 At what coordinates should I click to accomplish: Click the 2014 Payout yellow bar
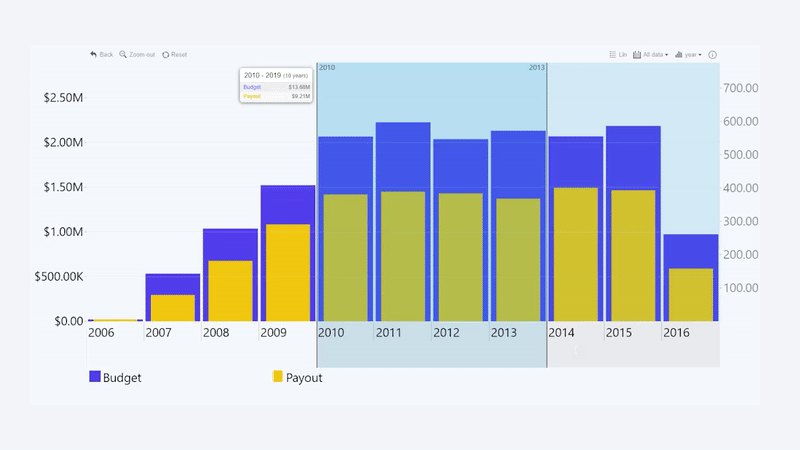click(576, 255)
